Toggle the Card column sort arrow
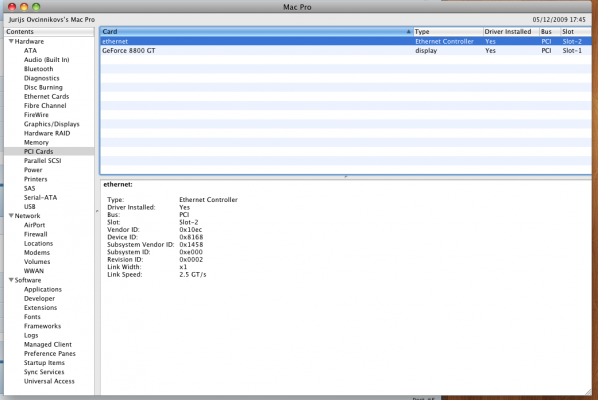 tap(408, 32)
